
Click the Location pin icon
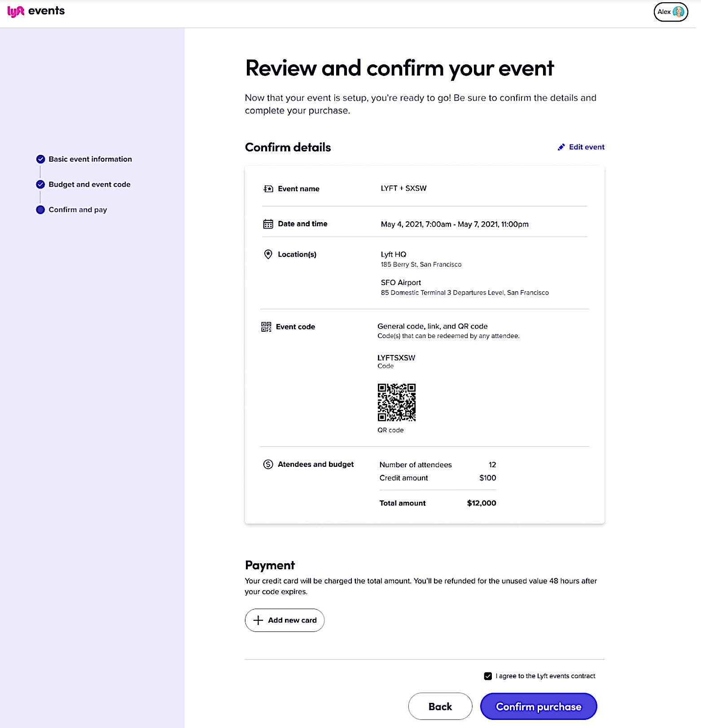(268, 254)
